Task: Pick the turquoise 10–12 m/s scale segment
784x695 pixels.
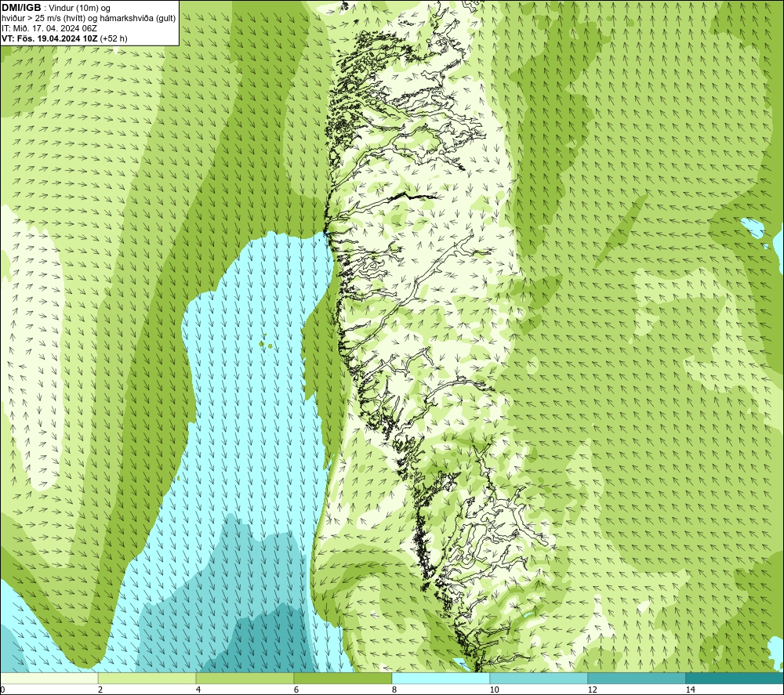Action: pos(539,678)
